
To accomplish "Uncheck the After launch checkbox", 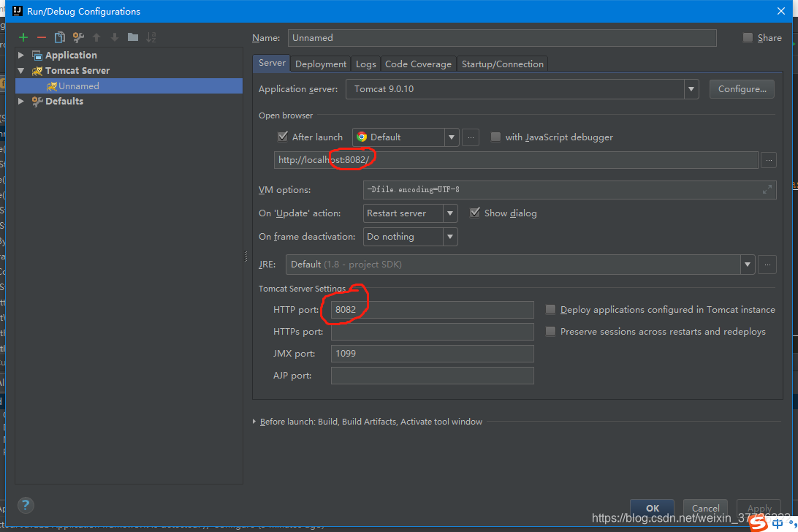I will pos(283,137).
